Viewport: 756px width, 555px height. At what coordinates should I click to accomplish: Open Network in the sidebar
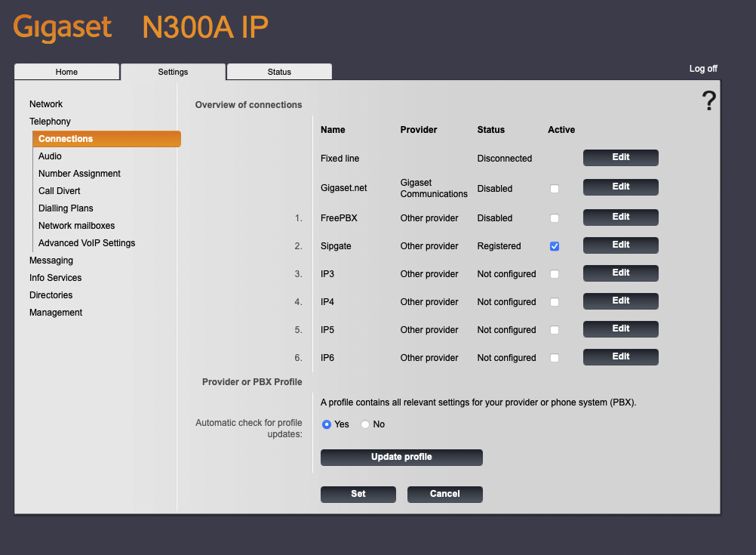click(46, 104)
